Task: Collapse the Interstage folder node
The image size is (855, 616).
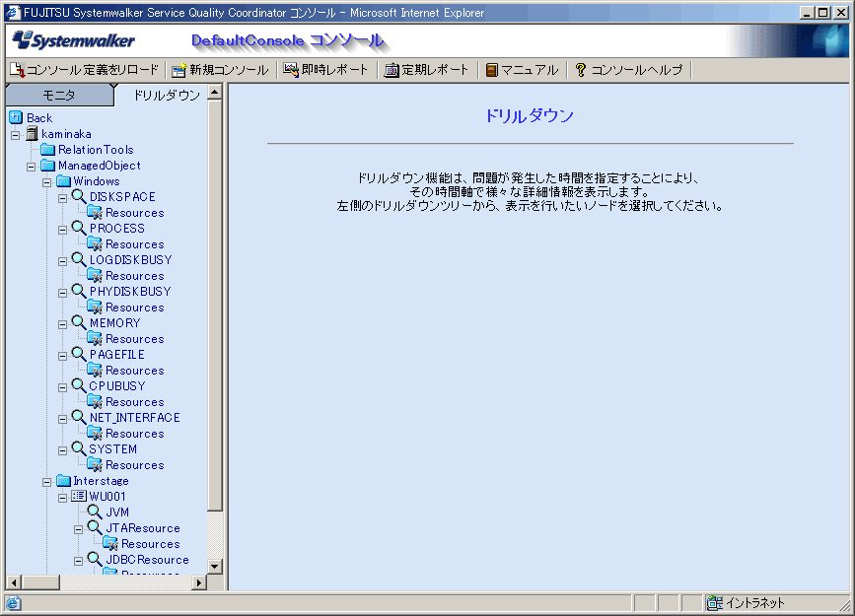Action: (x=47, y=482)
